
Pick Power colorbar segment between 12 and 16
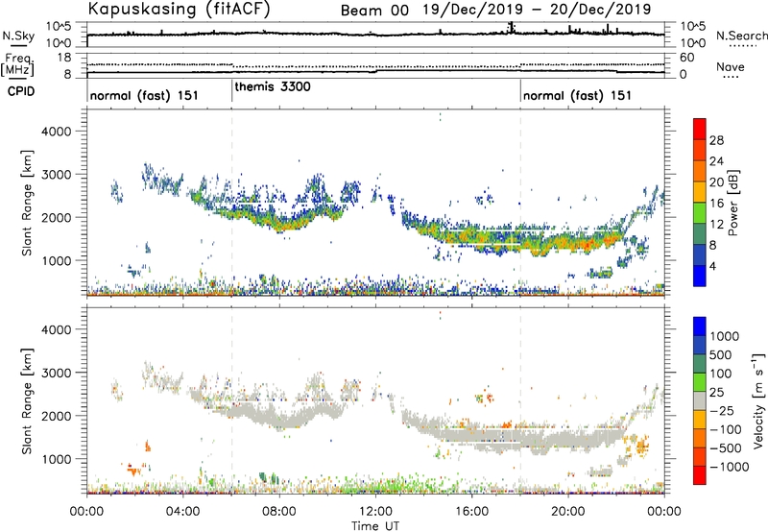(700, 212)
